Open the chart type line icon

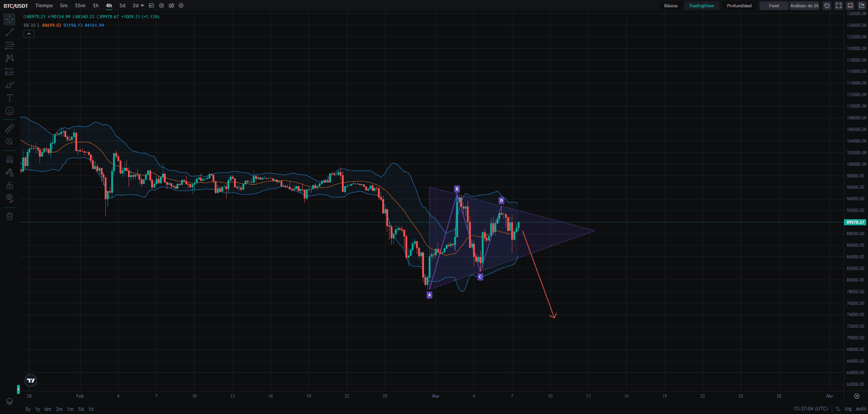click(151, 5)
